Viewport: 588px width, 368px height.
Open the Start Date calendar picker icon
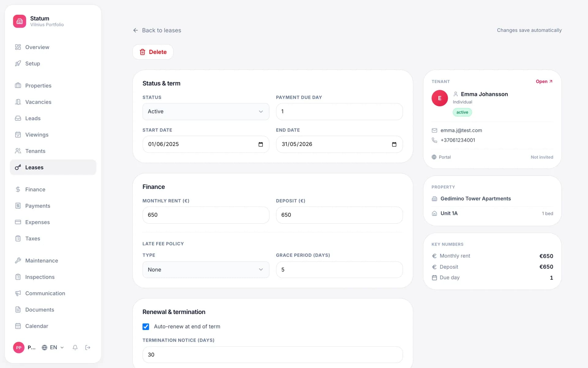coord(261,144)
